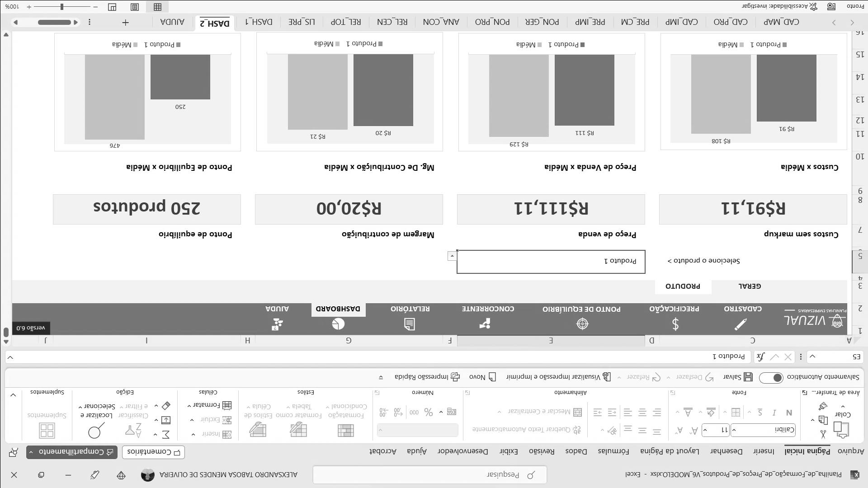Screen dimensions: 868x488
Task: Open the Arquivo menu tab
Action: coord(851,451)
